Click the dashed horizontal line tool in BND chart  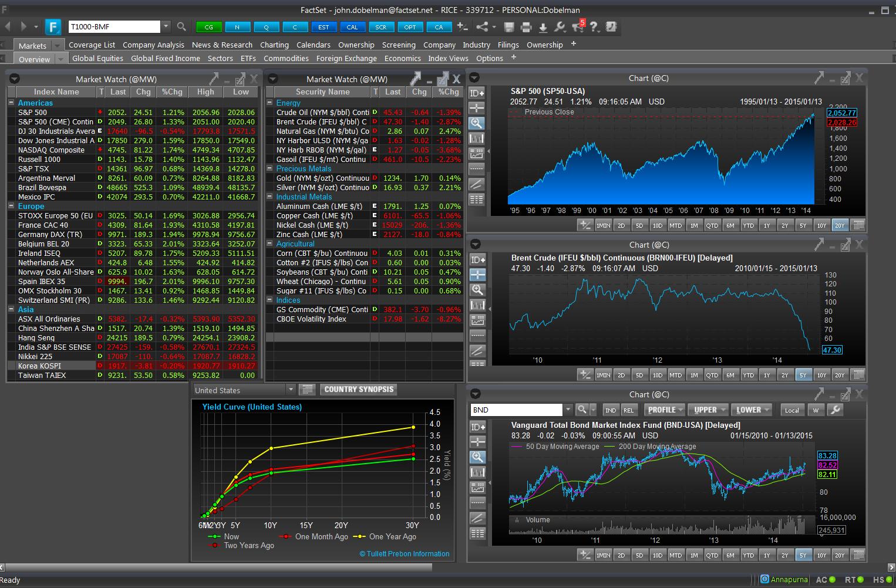pos(477,502)
